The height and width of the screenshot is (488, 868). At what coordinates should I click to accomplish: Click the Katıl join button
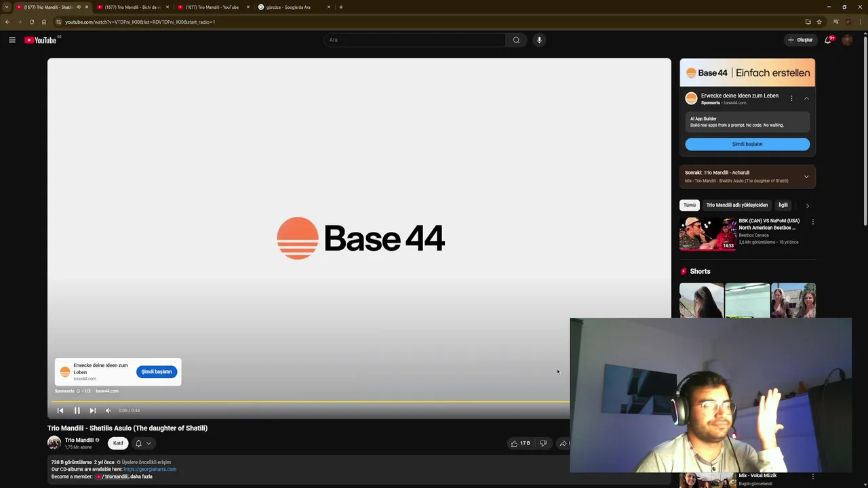coord(118,443)
